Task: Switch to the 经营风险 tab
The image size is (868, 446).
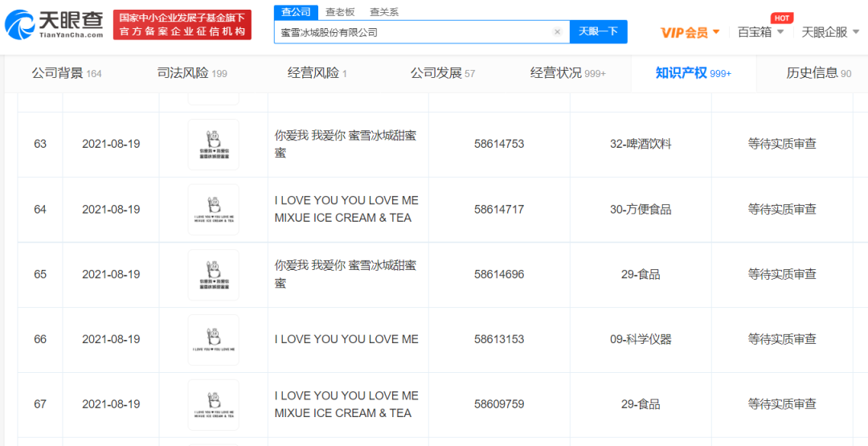Action: point(317,73)
